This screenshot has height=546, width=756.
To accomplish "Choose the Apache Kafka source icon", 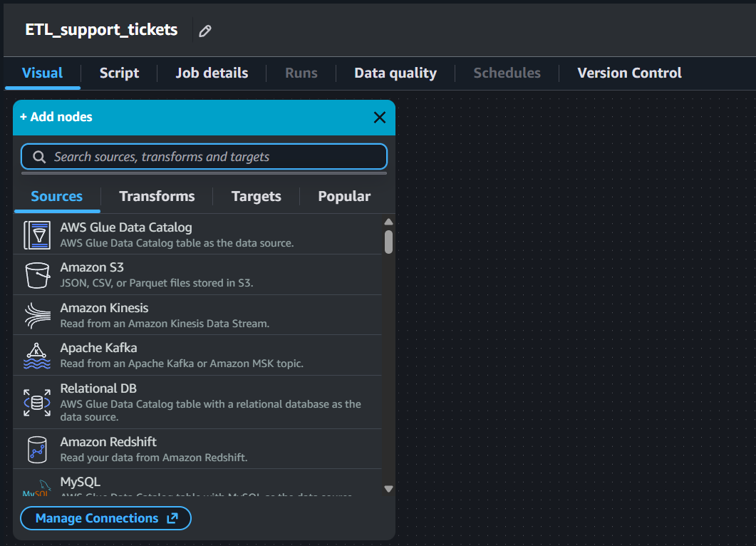I will coord(37,355).
